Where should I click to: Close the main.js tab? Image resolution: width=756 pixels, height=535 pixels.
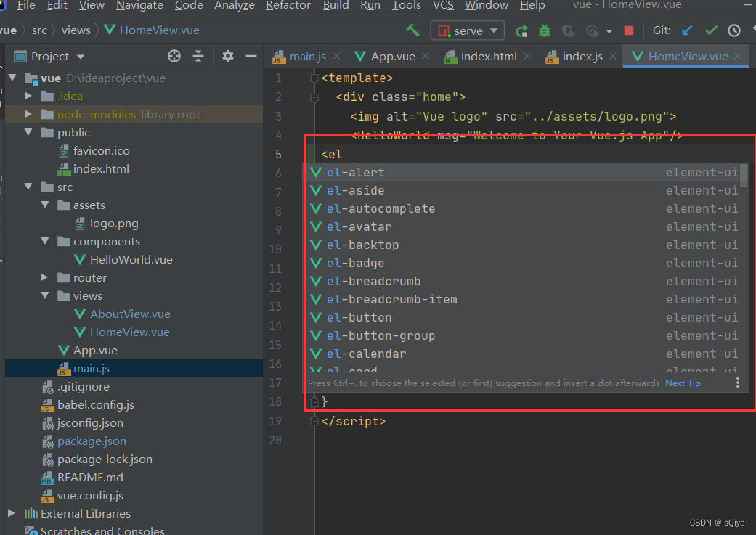tap(336, 57)
